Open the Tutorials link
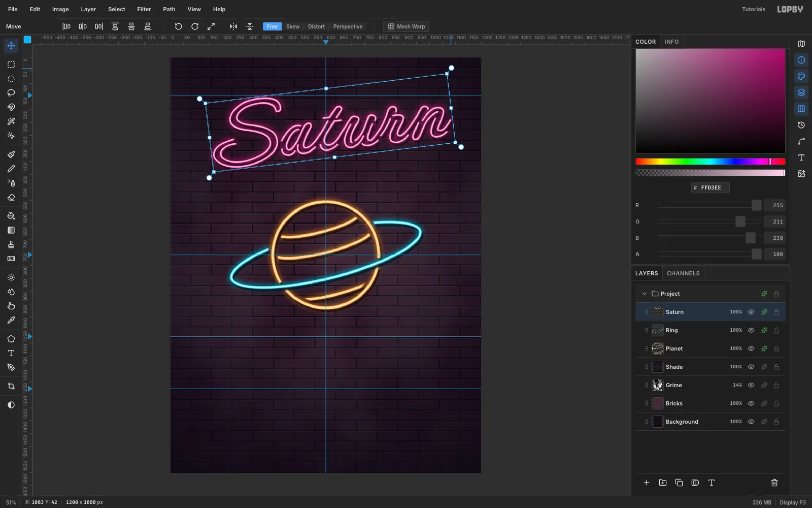This screenshot has height=508, width=812. (754, 9)
